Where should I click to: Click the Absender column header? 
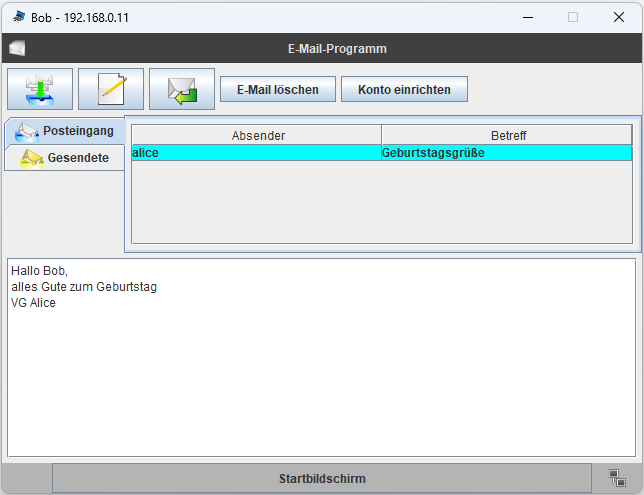[257, 135]
